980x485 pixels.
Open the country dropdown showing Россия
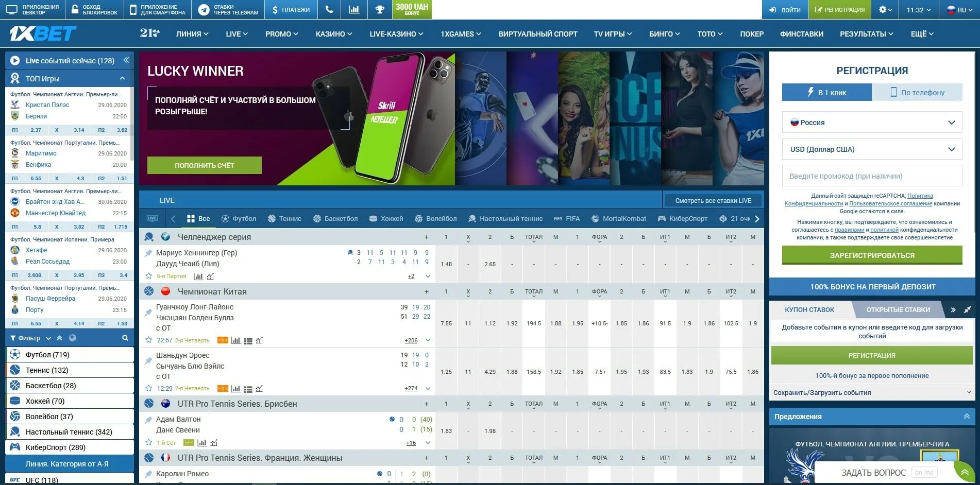click(872, 123)
